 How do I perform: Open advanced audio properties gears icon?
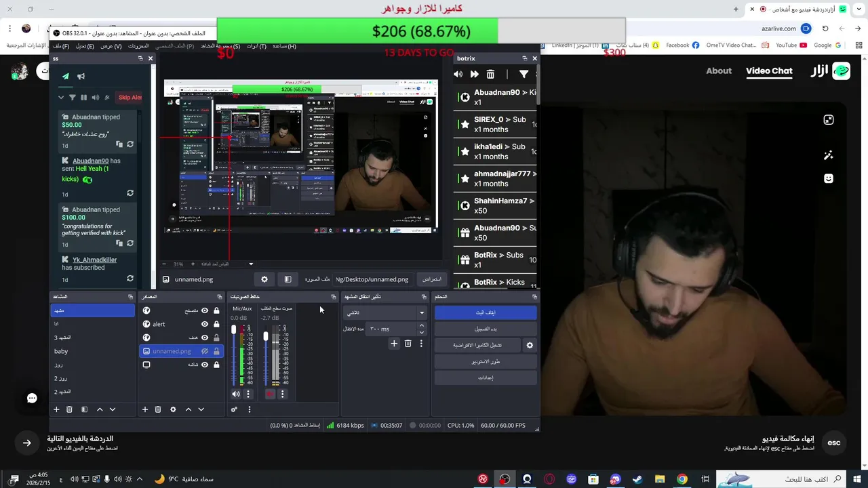pos(234,409)
